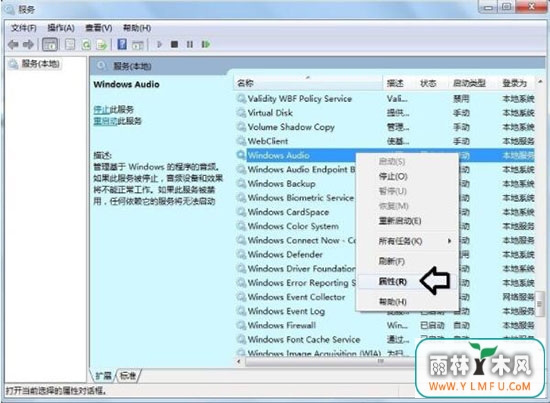Viewport: 550px width, 403px height.
Task: Choose 属性(R) in the context menu
Action: (393, 281)
